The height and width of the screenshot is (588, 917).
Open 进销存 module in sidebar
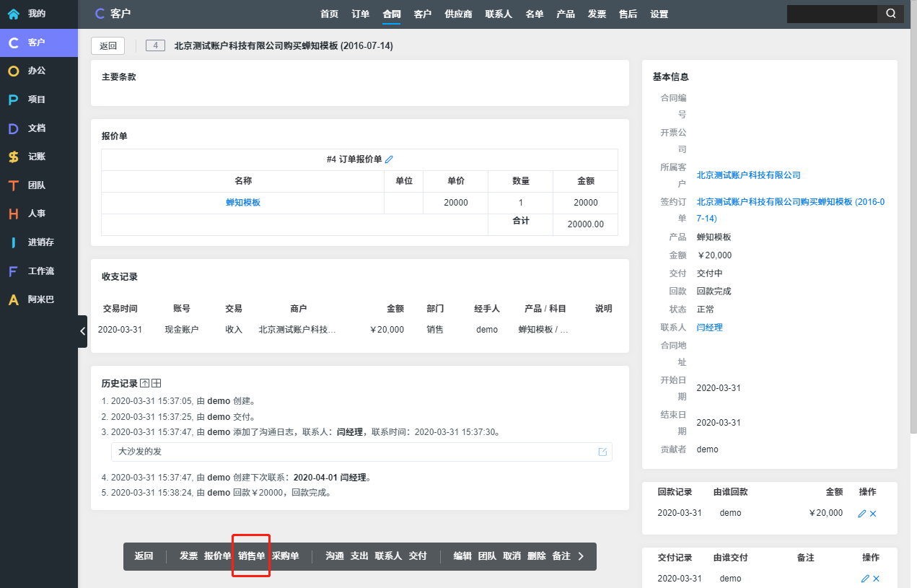[40, 242]
